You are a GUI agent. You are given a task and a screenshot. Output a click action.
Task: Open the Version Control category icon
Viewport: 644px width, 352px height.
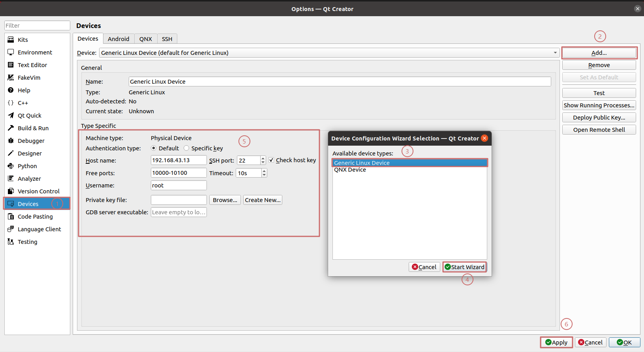11,191
